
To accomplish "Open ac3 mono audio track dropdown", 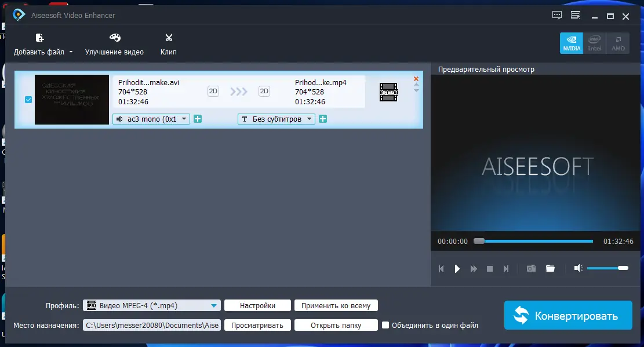I will (151, 119).
